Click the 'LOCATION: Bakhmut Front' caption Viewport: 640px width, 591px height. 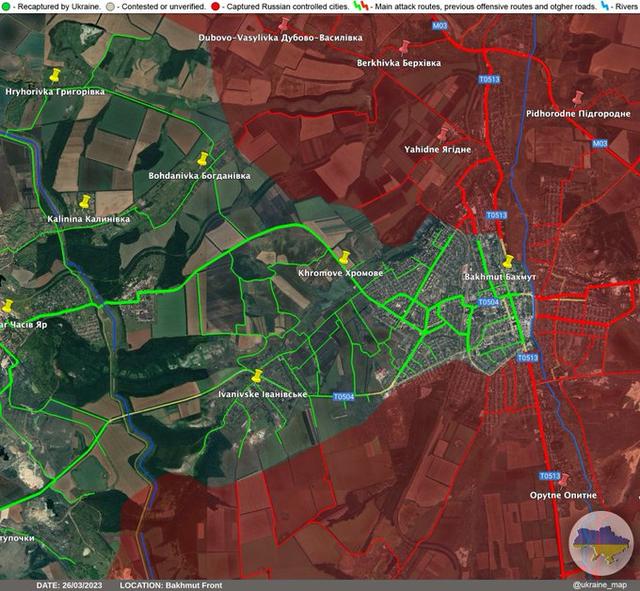point(170,584)
